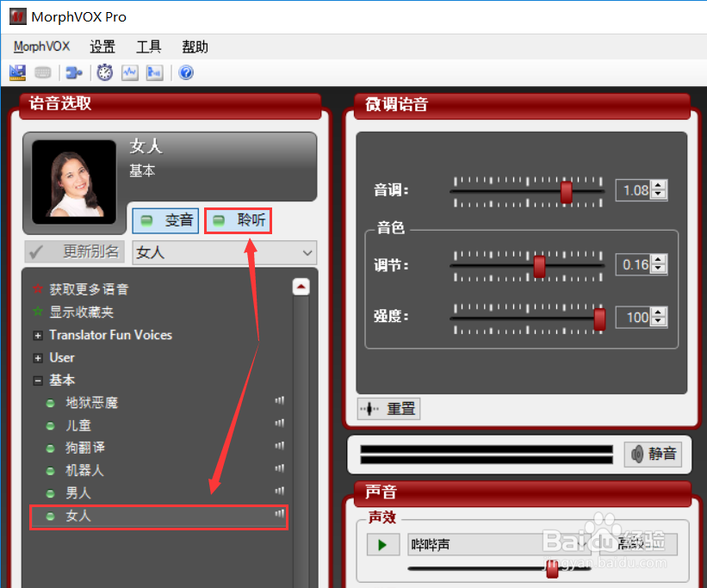Image resolution: width=707 pixels, height=588 pixels.
Task: Click the 高级 button in sound effects
Action: tap(638, 544)
